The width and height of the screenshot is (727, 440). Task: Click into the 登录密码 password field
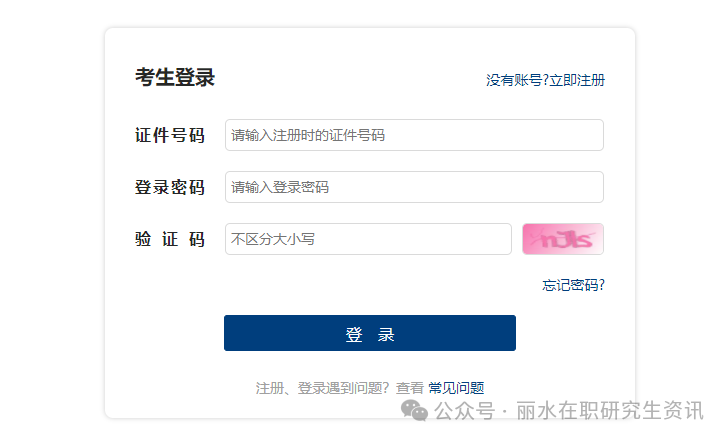coord(414,187)
